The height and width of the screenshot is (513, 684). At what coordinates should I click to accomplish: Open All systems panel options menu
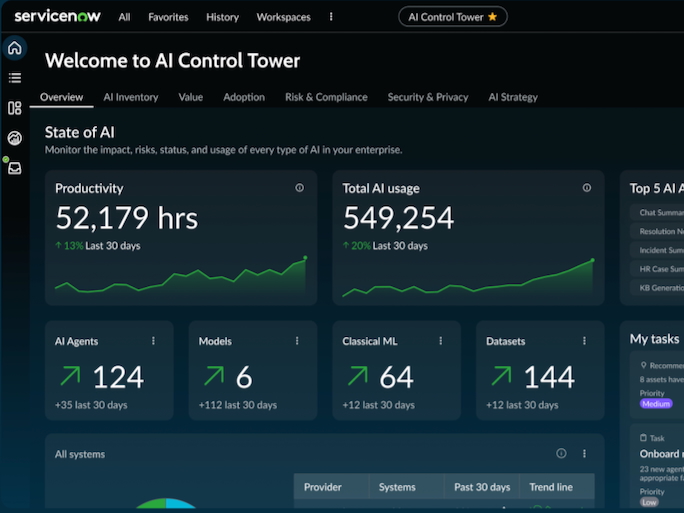[x=585, y=454]
